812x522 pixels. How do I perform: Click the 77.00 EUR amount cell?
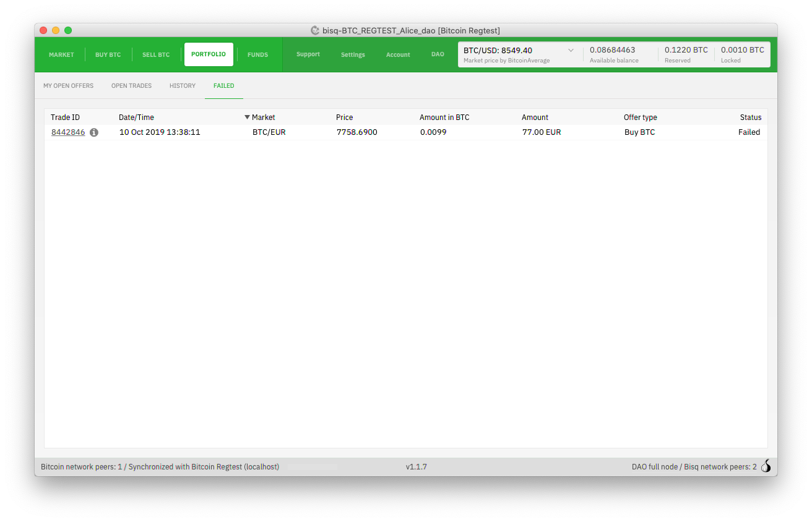pos(542,132)
